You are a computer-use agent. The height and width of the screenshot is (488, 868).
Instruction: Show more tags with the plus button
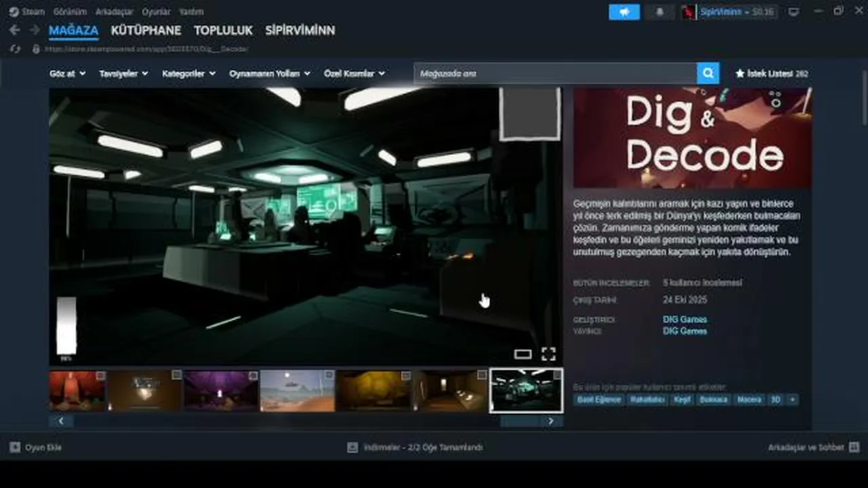(792, 400)
